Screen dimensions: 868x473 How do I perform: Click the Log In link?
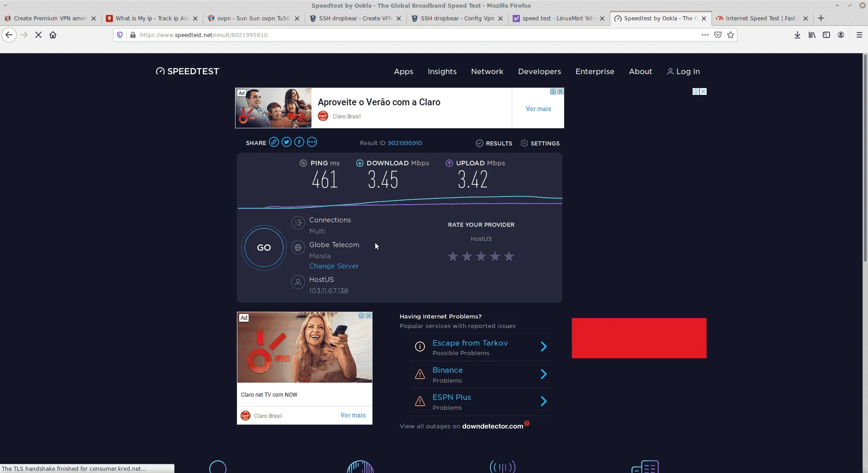click(x=684, y=71)
